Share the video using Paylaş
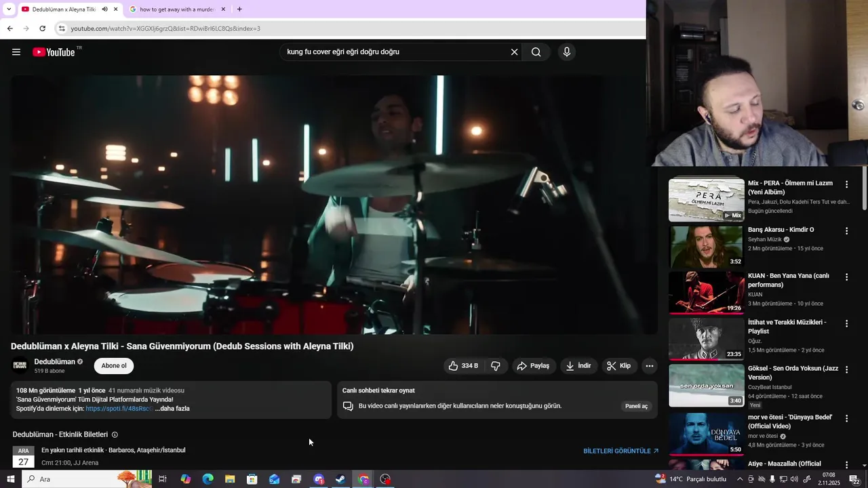Screen dimensions: 868x488 click(534, 366)
